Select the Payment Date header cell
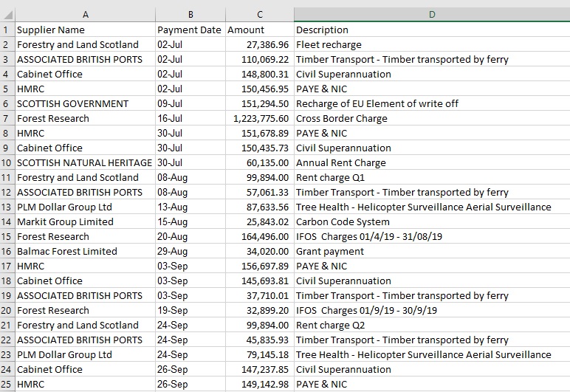 (189, 30)
